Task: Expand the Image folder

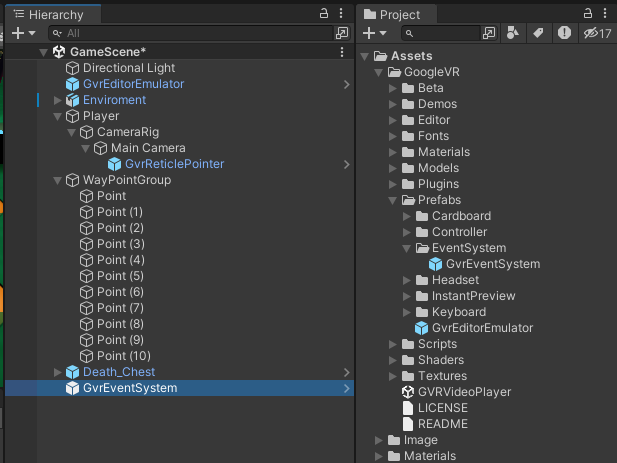Action: pos(379,440)
